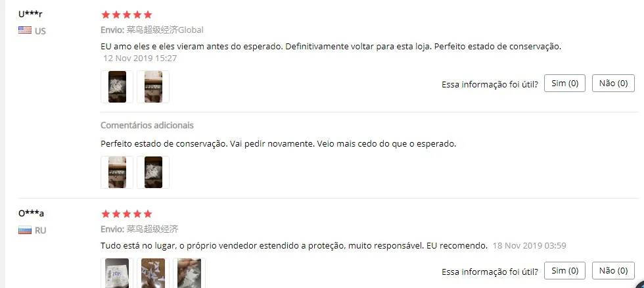Screen dimensions: 644x288
Task: Open second photo under Comentários adicionais
Action: click(x=153, y=172)
